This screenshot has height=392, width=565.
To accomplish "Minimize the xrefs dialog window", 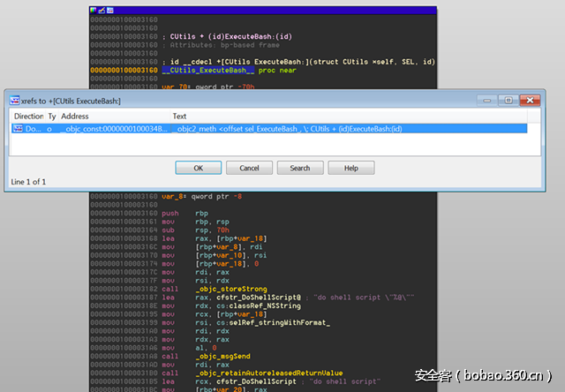I will click(486, 101).
